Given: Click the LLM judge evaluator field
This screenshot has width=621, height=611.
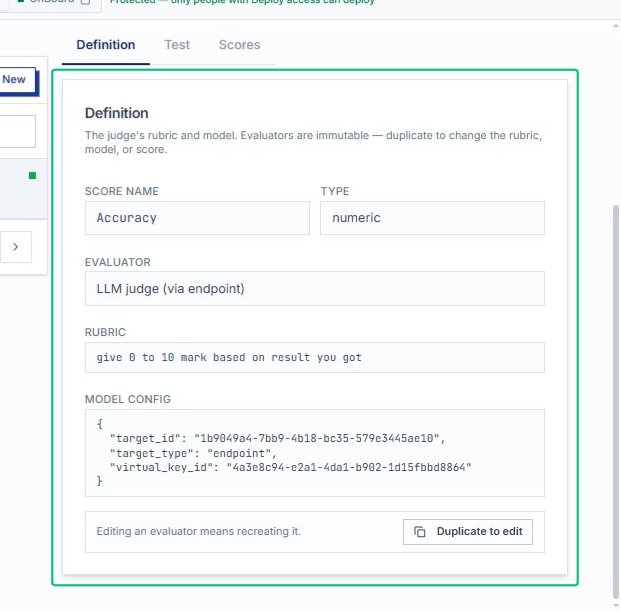Looking at the screenshot, I should coord(315,289).
